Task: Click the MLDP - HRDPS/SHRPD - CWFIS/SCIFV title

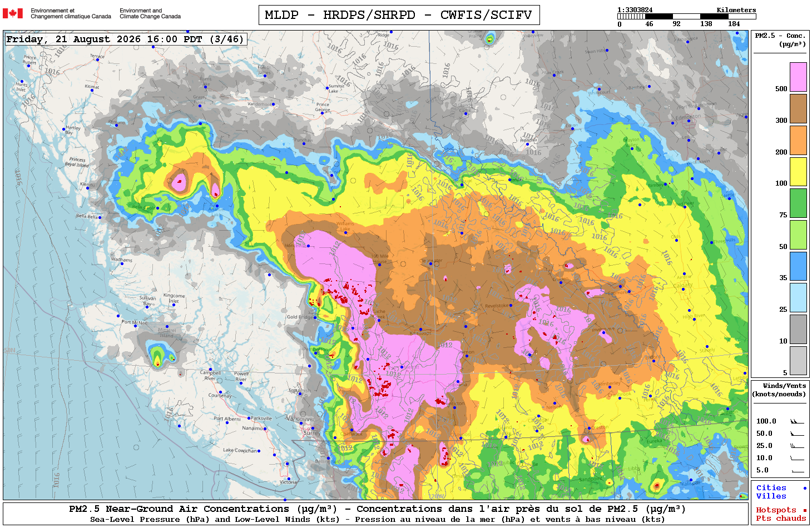Action: tap(399, 15)
